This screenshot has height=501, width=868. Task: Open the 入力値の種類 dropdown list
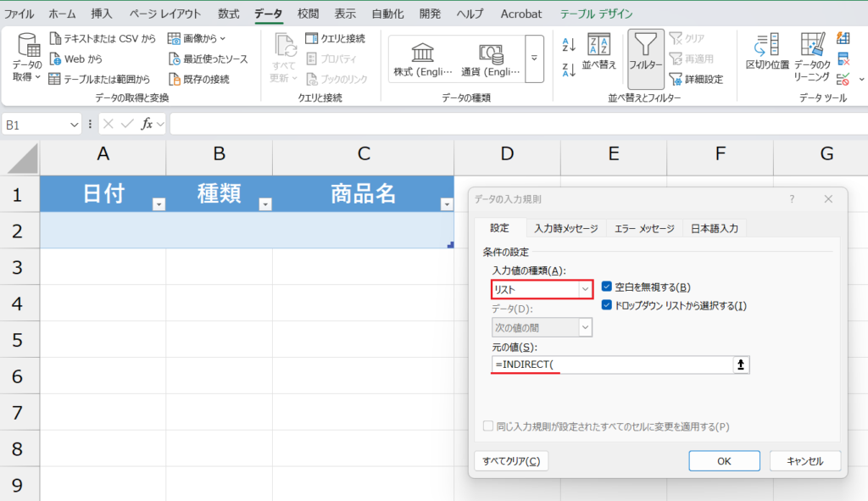click(x=584, y=290)
